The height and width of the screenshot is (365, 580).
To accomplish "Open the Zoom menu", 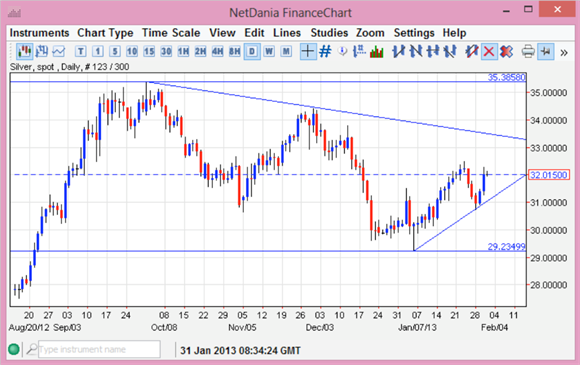I will (x=370, y=33).
